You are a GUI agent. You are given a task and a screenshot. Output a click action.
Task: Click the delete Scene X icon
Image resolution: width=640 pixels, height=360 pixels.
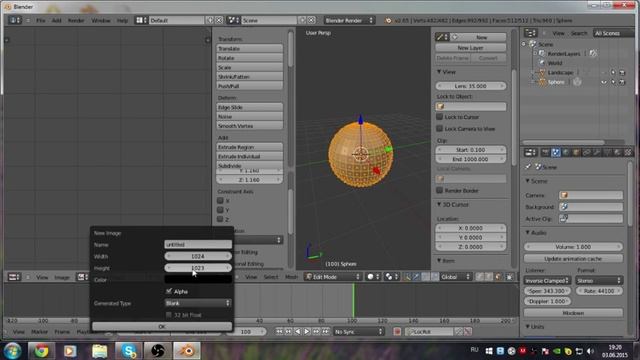point(311,20)
